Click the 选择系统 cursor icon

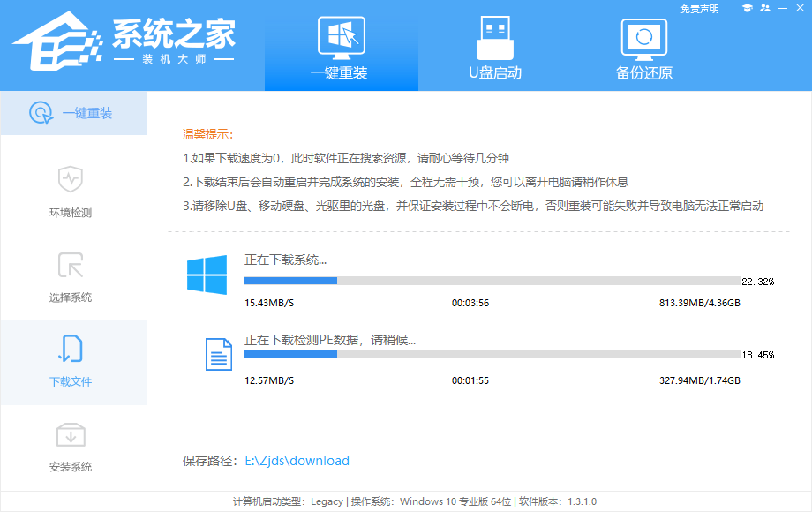coord(70,264)
